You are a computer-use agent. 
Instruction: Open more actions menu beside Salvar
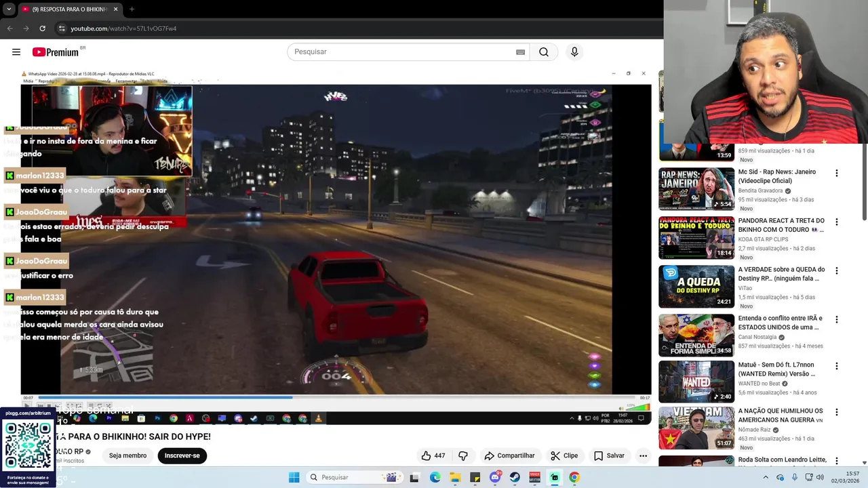tap(643, 455)
